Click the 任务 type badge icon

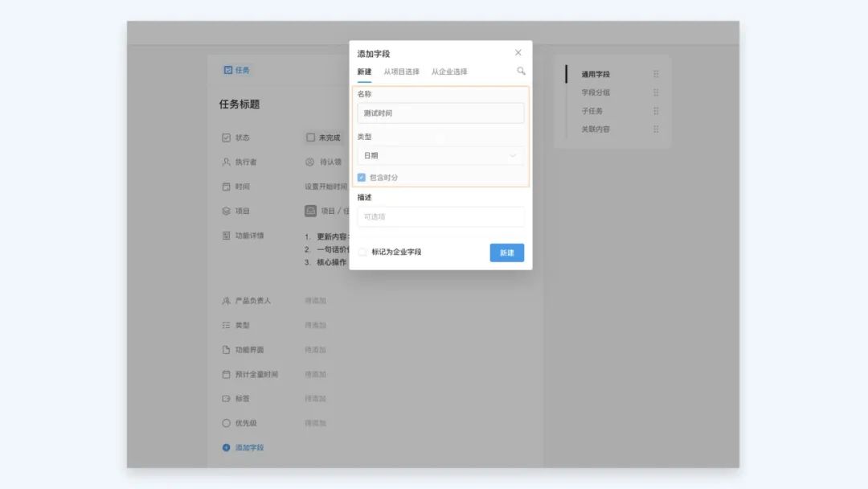[228, 70]
